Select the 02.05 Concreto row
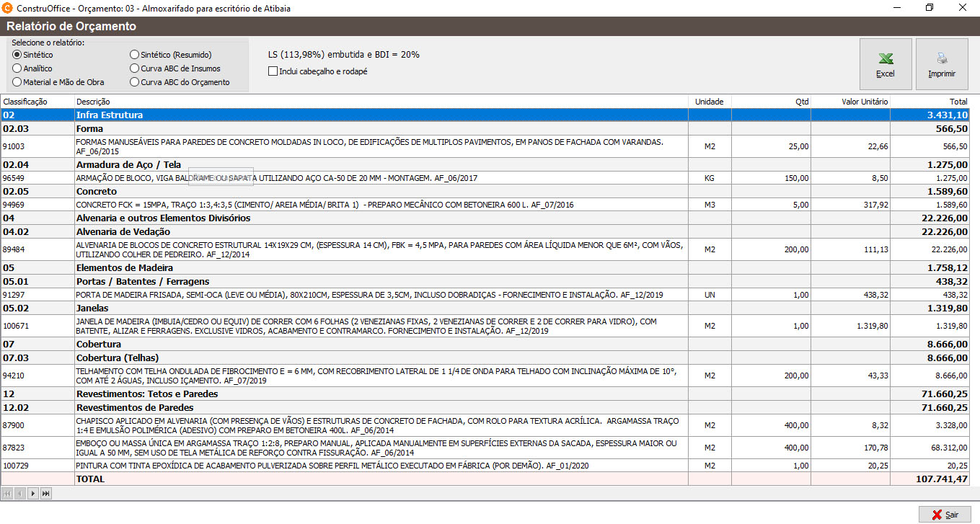 point(485,192)
